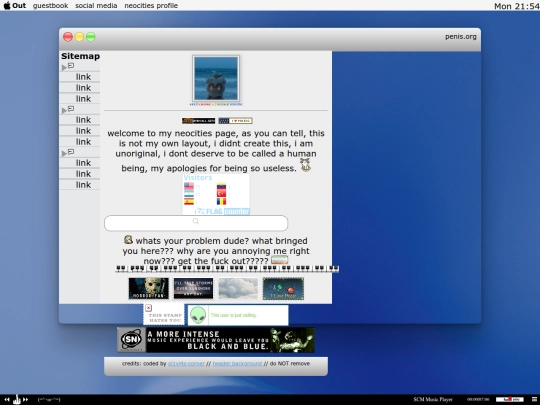Click the current track title in music player
Screen dimensions: 540x405
pos(49,400)
